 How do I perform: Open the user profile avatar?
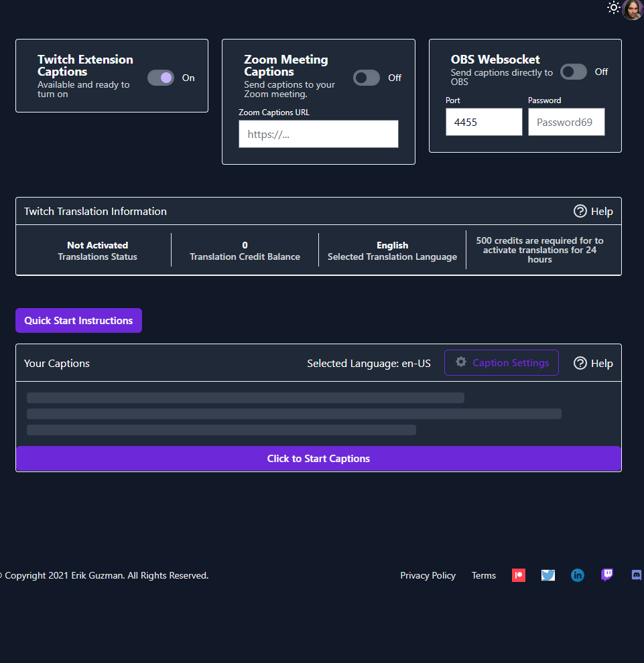click(x=633, y=9)
